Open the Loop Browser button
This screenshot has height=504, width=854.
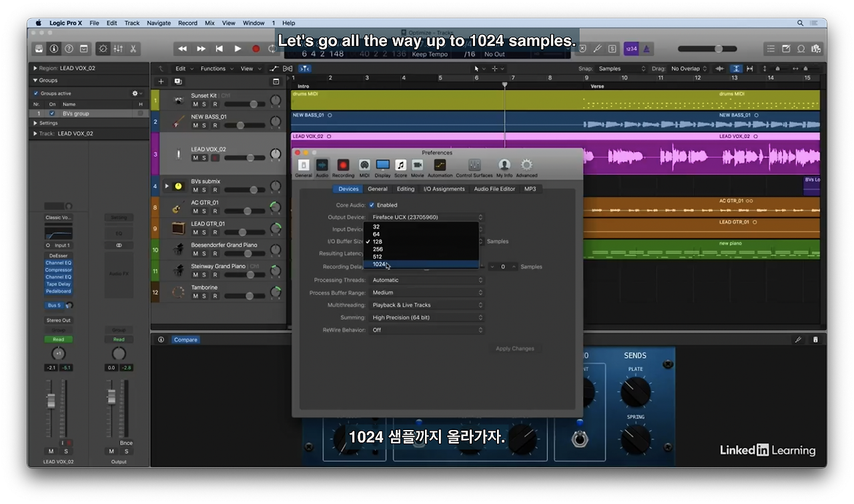click(x=801, y=49)
